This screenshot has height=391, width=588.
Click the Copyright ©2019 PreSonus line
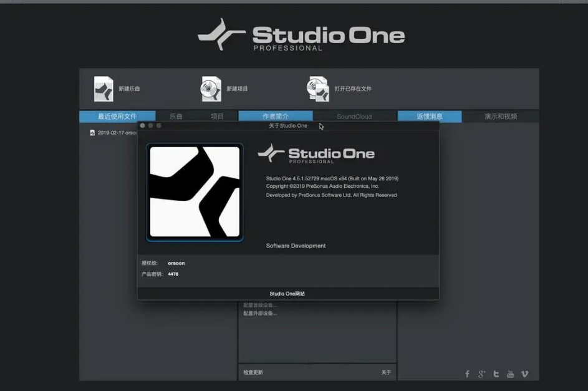[322, 186]
